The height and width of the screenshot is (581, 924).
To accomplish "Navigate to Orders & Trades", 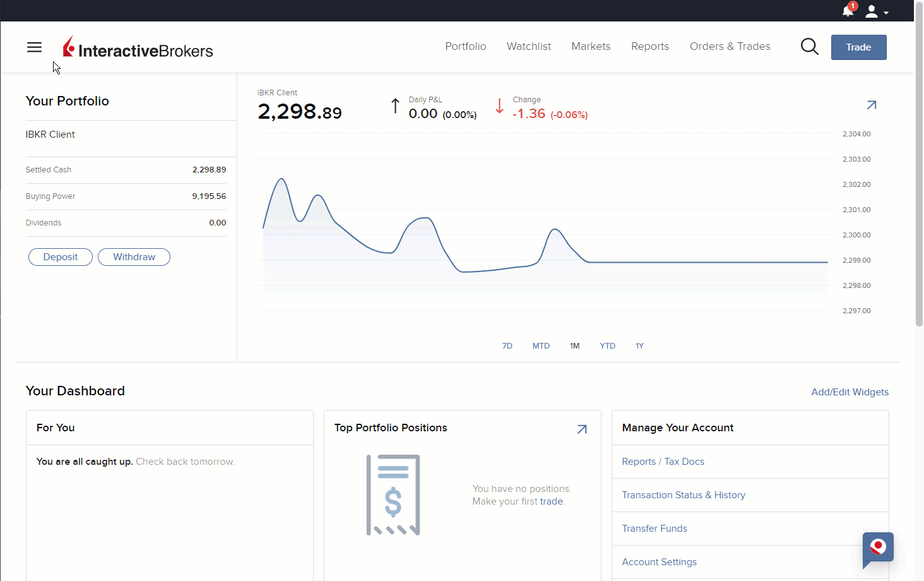I will point(730,47).
